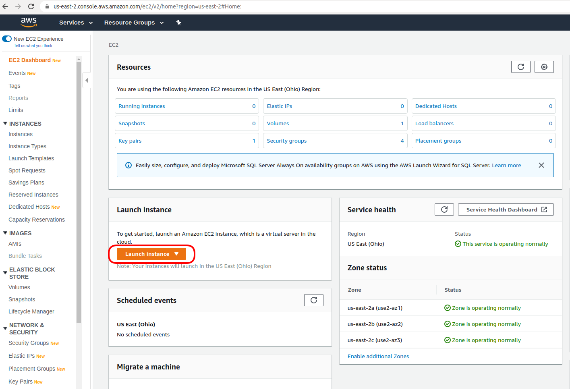The width and height of the screenshot is (570, 392).
Task: Collapse the NETWORK & SECURITY section
Action: coord(5,328)
